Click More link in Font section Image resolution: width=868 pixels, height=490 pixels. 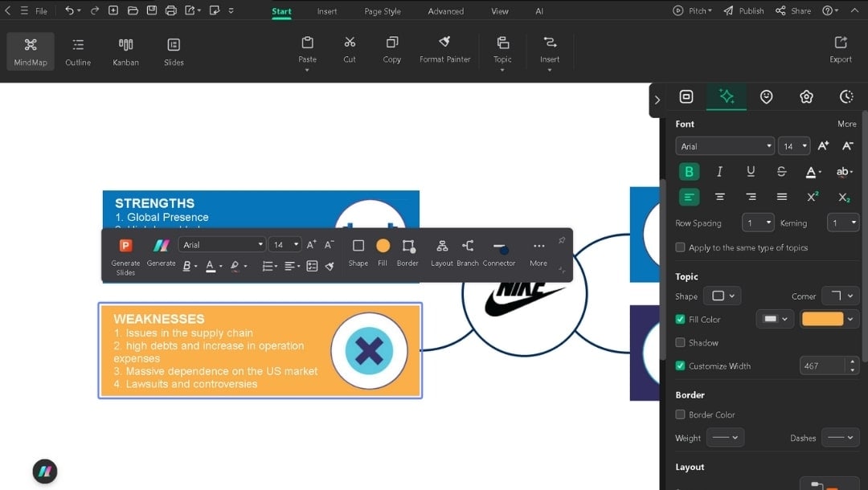click(847, 124)
